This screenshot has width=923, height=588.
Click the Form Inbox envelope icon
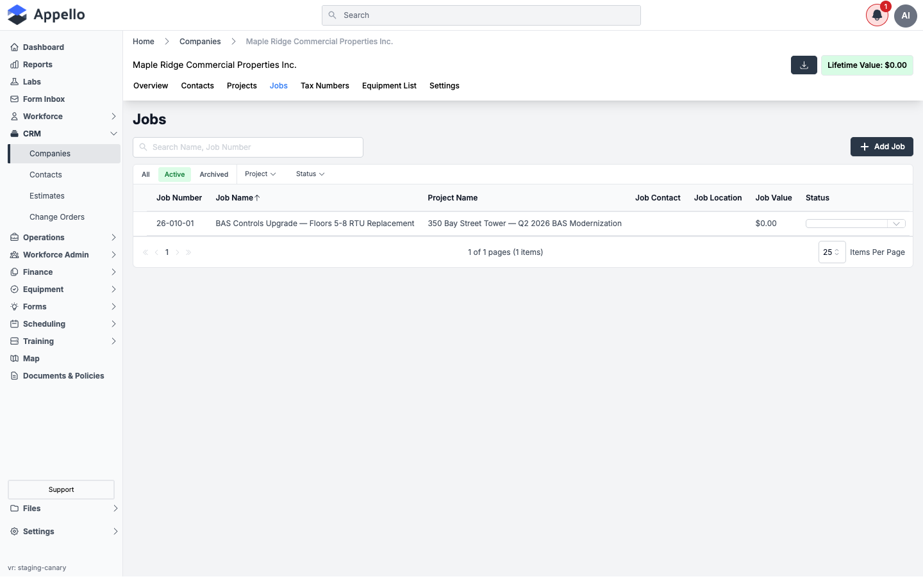(x=14, y=99)
